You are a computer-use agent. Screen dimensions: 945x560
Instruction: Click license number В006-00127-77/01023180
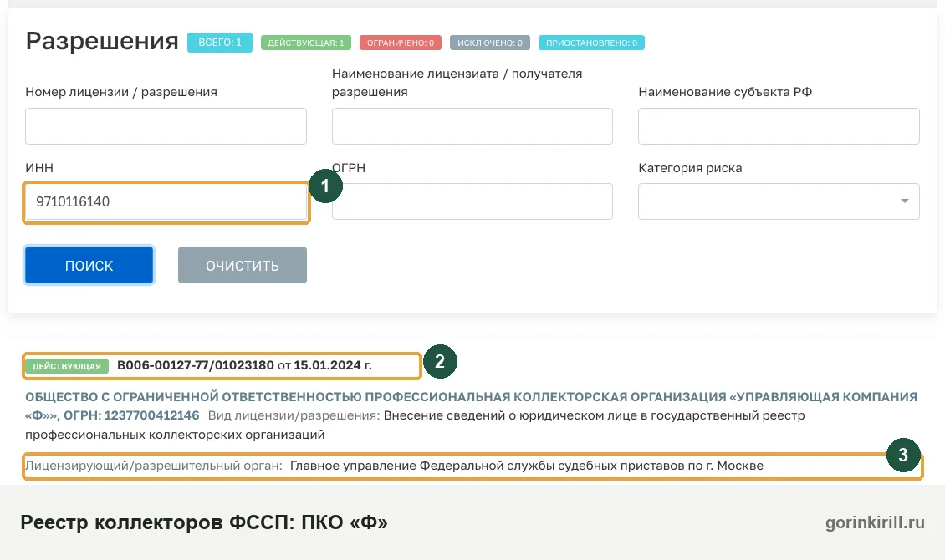click(195, 365)
